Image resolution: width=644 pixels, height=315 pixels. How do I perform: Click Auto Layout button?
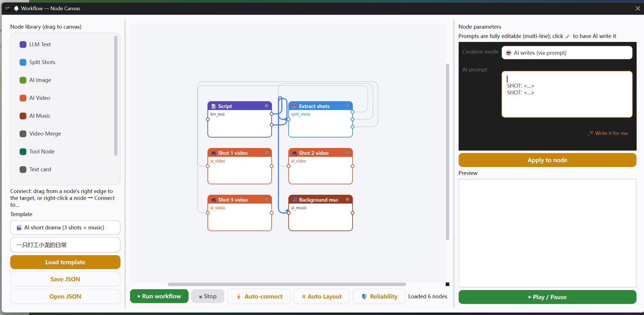[x=322, y=296]
